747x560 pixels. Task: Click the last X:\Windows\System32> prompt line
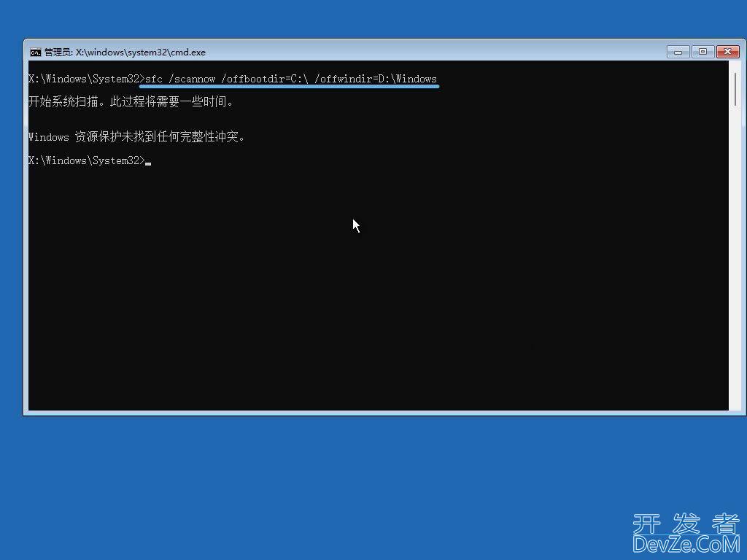(90, 160)
